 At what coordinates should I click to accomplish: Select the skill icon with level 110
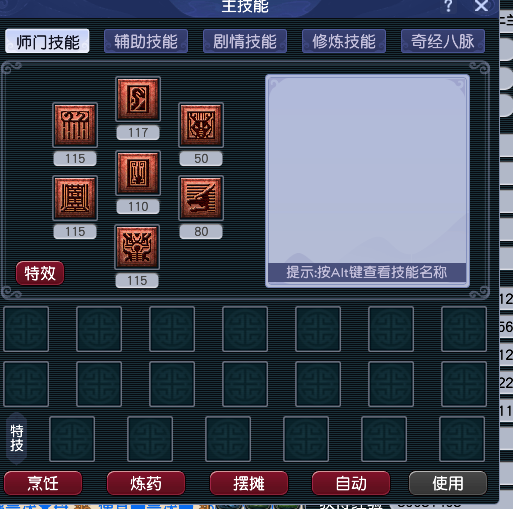pyautogui.click(x=138, y=173)
